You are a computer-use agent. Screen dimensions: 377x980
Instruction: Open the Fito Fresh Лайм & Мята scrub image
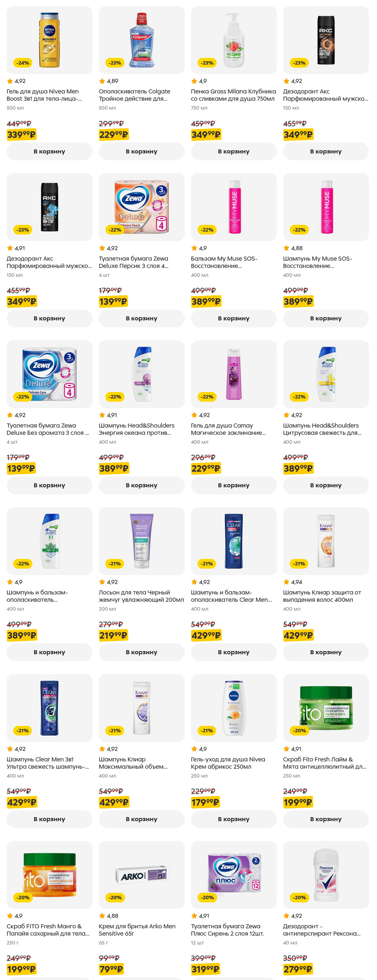pos(326,708)
